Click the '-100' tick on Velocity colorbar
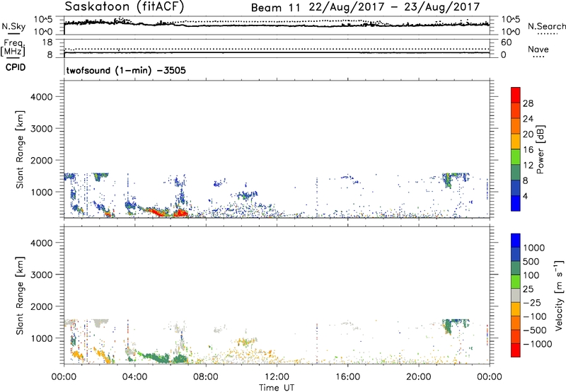Viewport: 566px width, 392px height. 535,316
